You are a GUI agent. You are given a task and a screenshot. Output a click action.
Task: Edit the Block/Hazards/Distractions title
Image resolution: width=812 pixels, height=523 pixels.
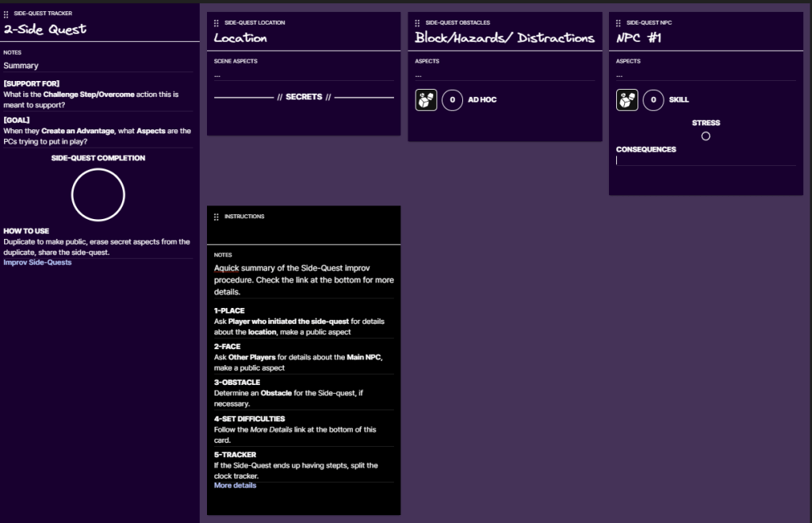coord(504,38)
